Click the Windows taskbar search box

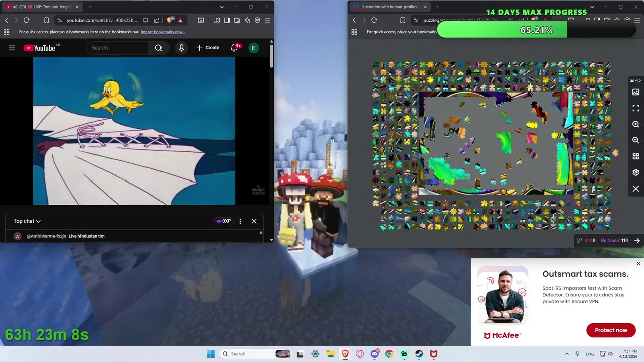[256, 354]
